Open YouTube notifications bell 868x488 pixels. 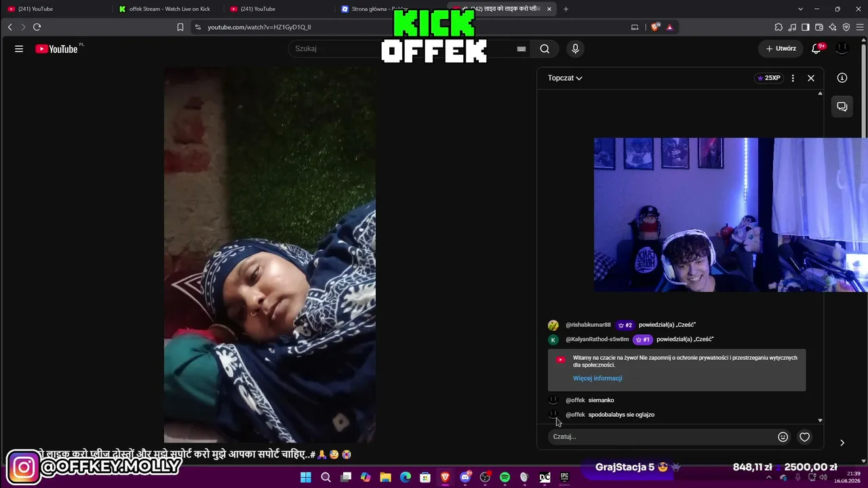coord(816,49)
